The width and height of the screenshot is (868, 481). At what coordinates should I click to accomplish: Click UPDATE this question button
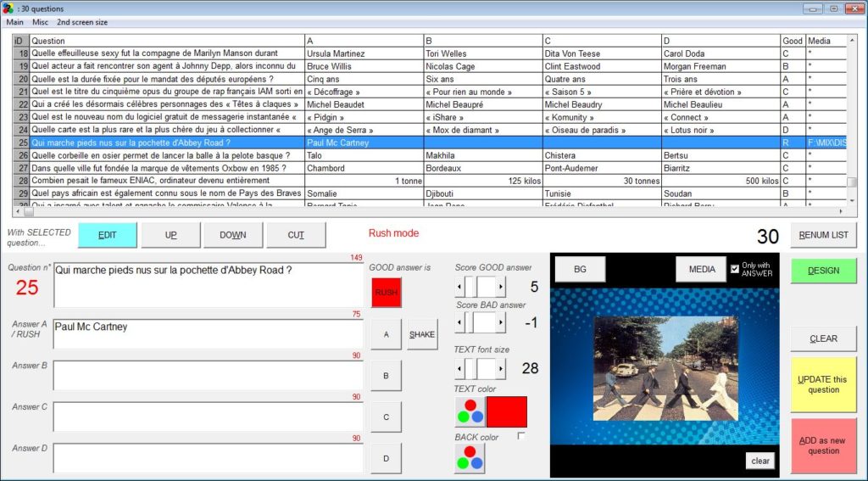tap(823, 384)
